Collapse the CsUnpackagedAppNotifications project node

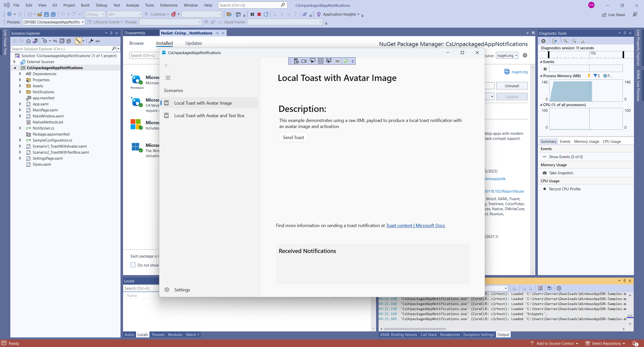point(15,68)
